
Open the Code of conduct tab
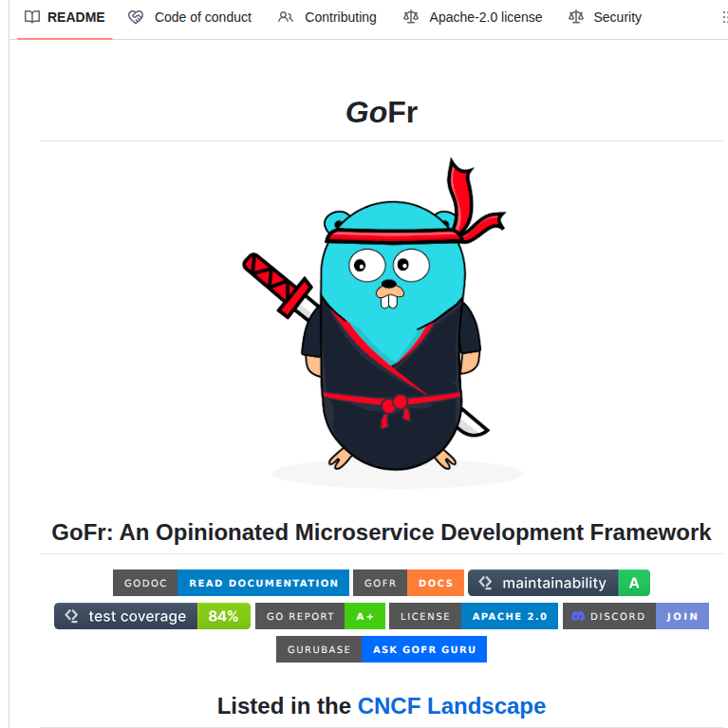tap(190, 17)
